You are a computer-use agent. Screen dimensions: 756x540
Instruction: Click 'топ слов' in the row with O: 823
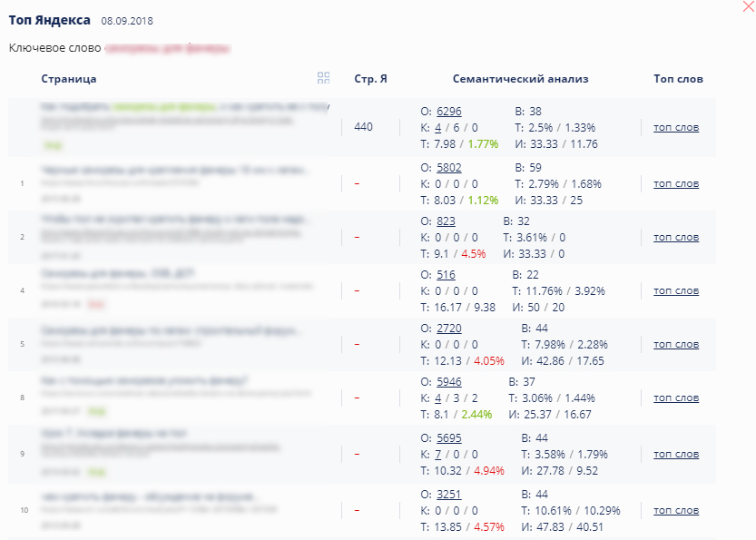pyautogui.click(x=676, y=238)
